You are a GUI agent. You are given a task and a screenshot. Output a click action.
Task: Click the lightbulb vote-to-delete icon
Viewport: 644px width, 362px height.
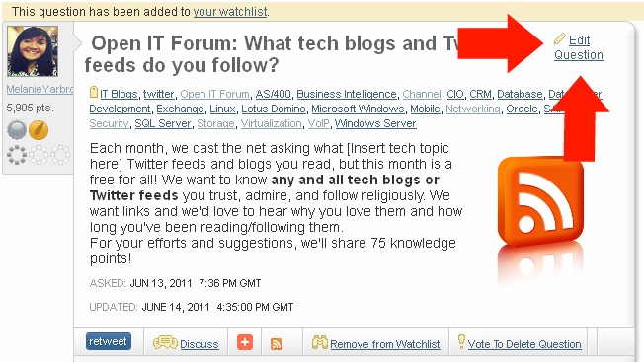tap(461, 341)
